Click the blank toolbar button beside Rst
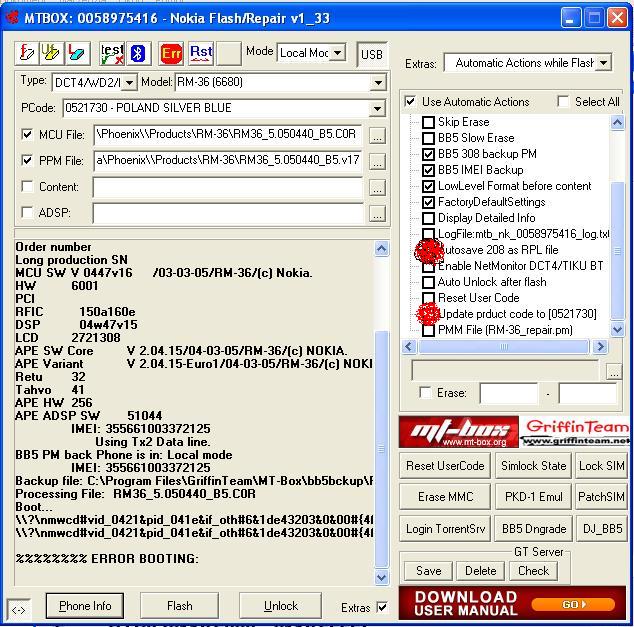Screen dimensions: 634x627 [229, 53]
